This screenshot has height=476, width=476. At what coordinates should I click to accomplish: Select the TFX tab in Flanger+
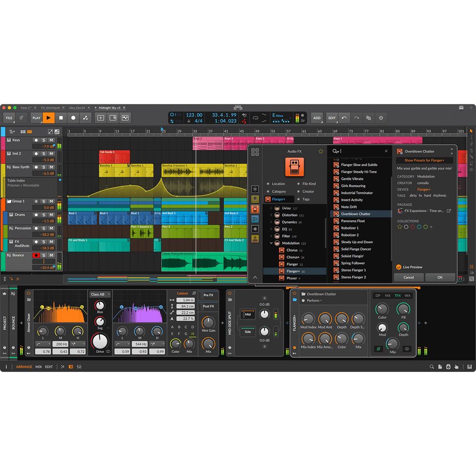(397, 296)
